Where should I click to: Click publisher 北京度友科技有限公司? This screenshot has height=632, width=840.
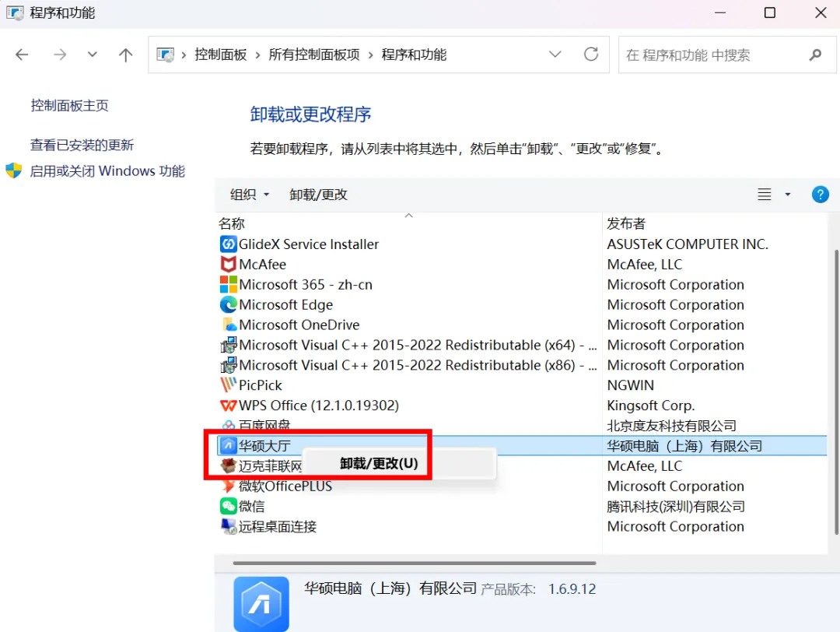671,426
